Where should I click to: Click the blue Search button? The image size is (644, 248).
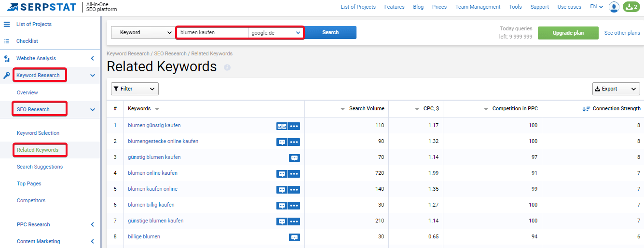(330, 32)
